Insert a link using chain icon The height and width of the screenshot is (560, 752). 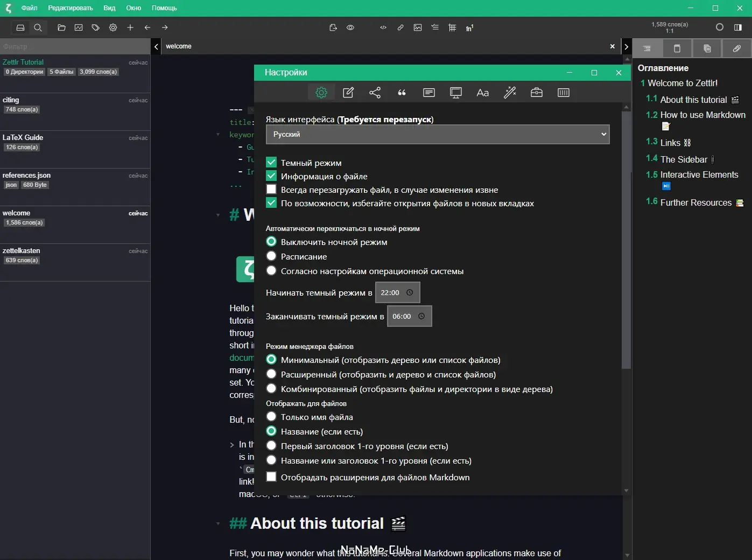pyautogui.click(x=400, y=27)
